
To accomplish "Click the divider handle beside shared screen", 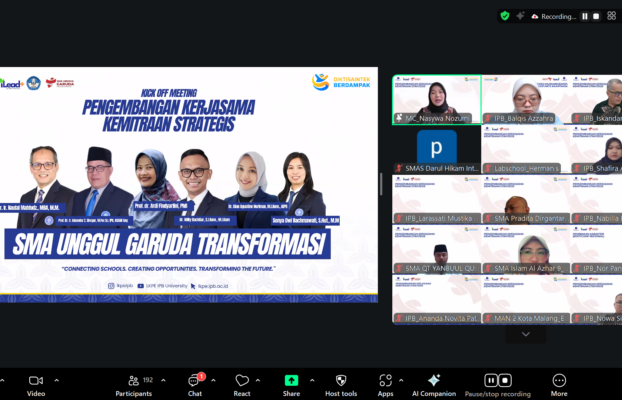I will (381, 184).
